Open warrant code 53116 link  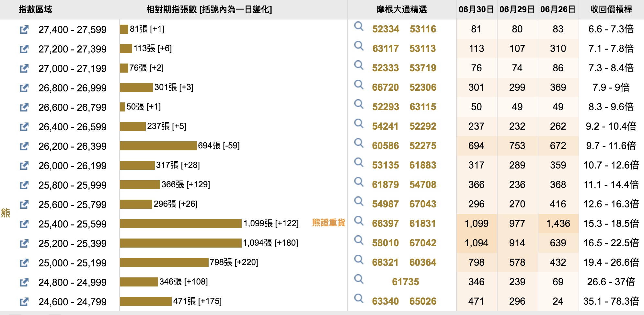coord(423,29)
